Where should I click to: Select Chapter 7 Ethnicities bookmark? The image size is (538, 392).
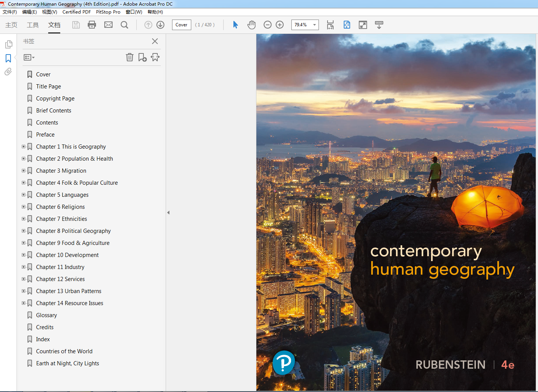[x=61, y=219]
